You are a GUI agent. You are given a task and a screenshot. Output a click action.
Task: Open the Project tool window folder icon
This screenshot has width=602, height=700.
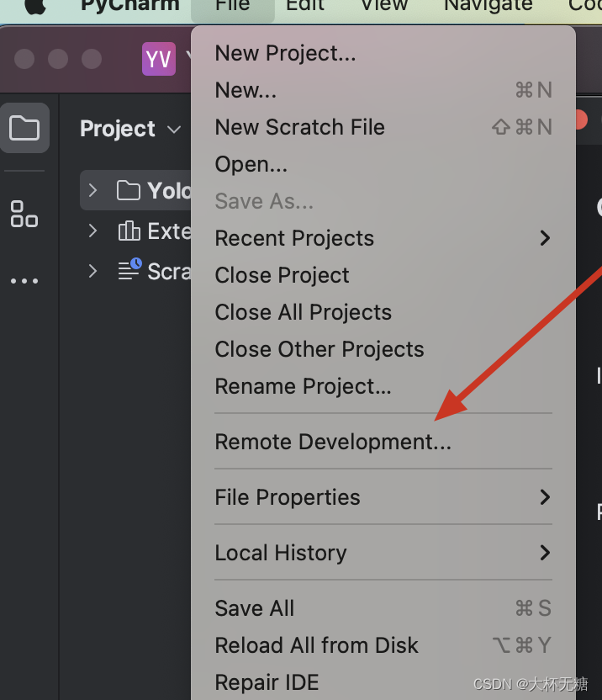[24, 128]
